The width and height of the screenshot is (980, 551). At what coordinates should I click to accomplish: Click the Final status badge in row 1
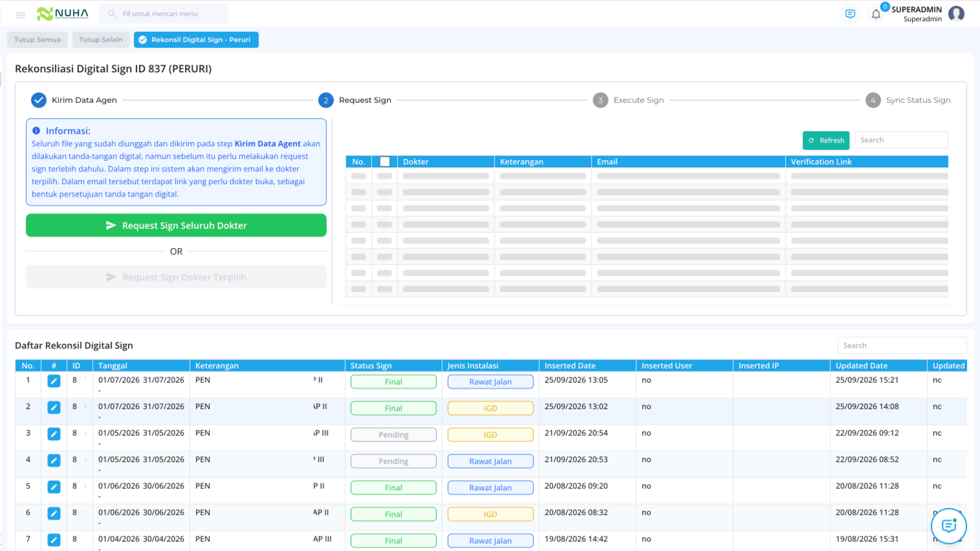(x=393, y=381)
